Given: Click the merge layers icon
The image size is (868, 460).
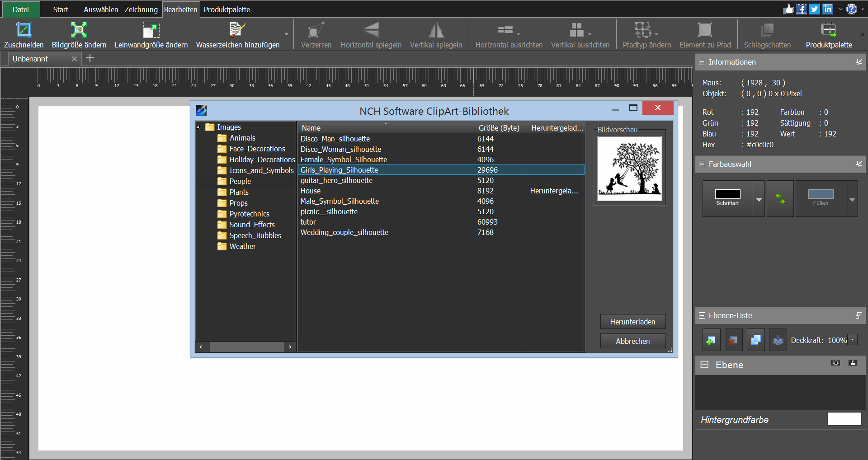Looking at the screenshot, I should point(778,340).
